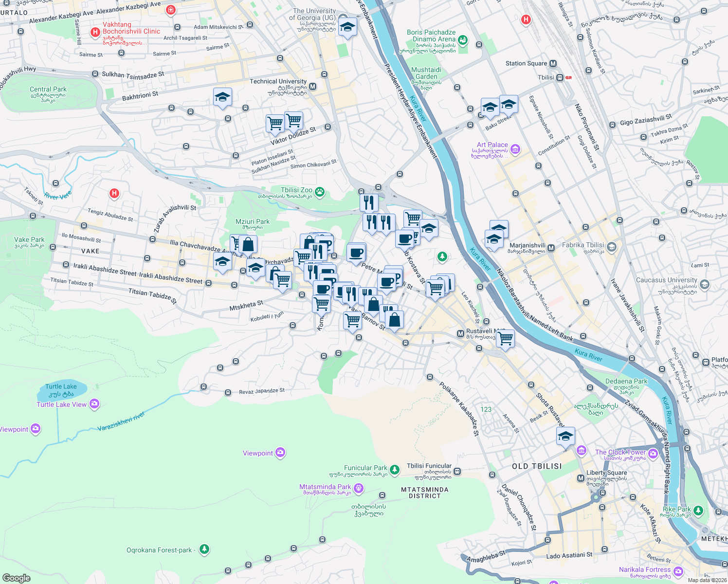Click The Clock Tower camera icon
728x584 pixels.
pyautogui.click(x=653, y=454)
